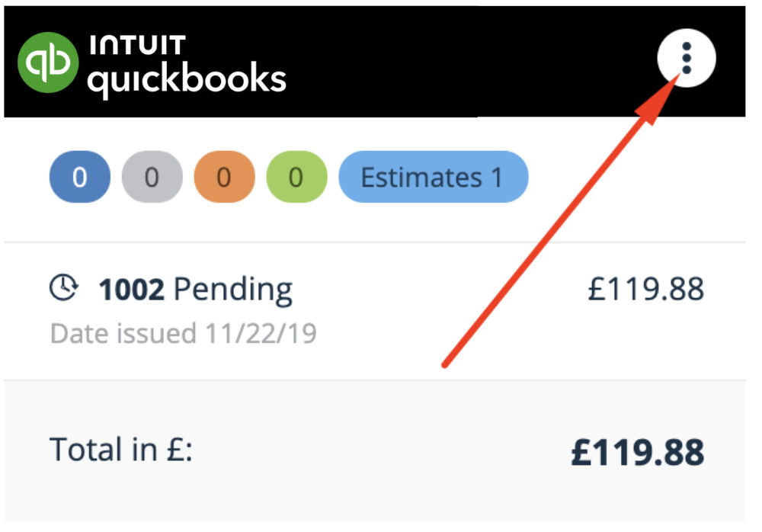The image size is (762, 532).
Task: Click the gray total summary row
Action: tap(375, 450)
